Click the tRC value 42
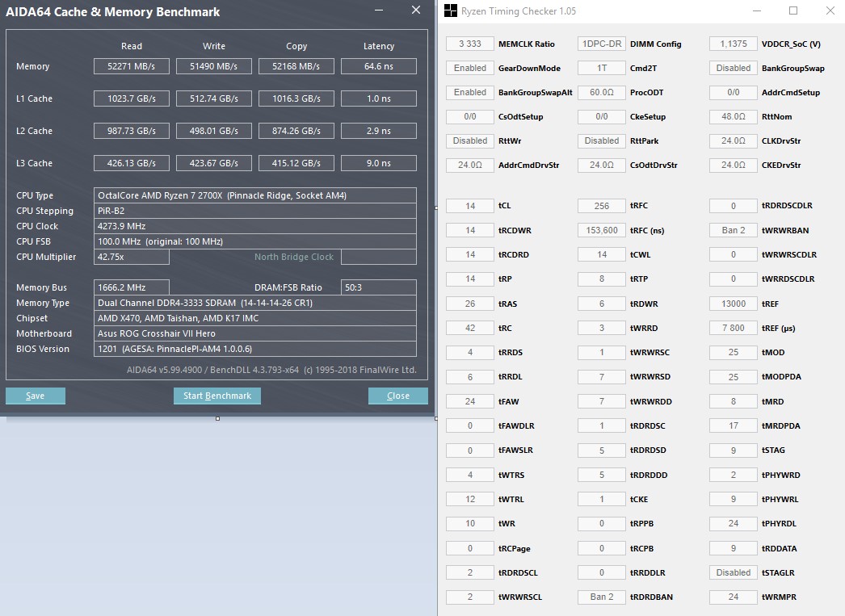The image size is (845, 616). pyautogui.click(x=470, y=328)
